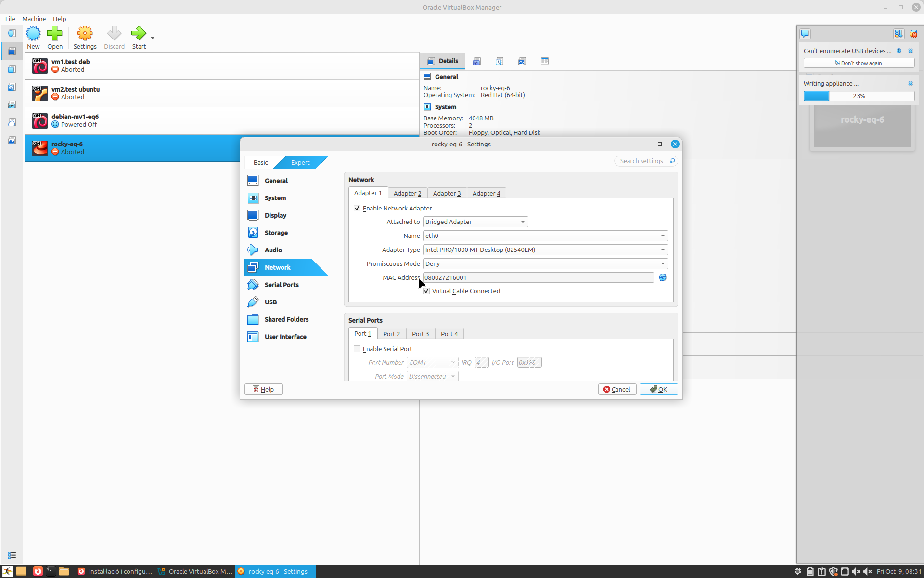Open the Start button dropdown arrow

(153, 38)
